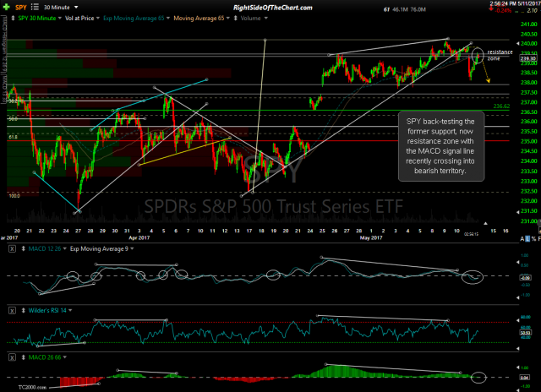
Task: Toggle percent scale % button
Action: (x=533, y=238)
